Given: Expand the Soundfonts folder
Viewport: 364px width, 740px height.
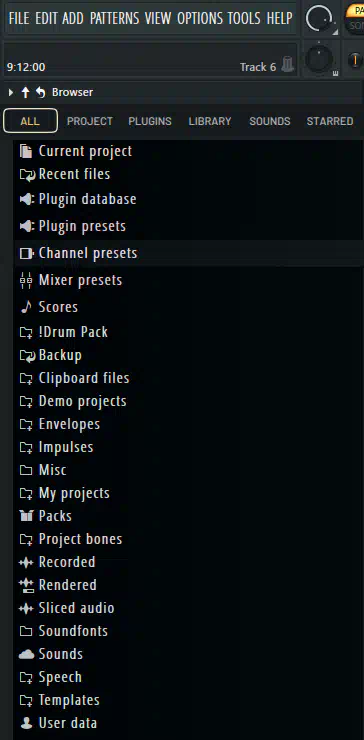Looking at the screenshot, I should click(x=64, y=631).
